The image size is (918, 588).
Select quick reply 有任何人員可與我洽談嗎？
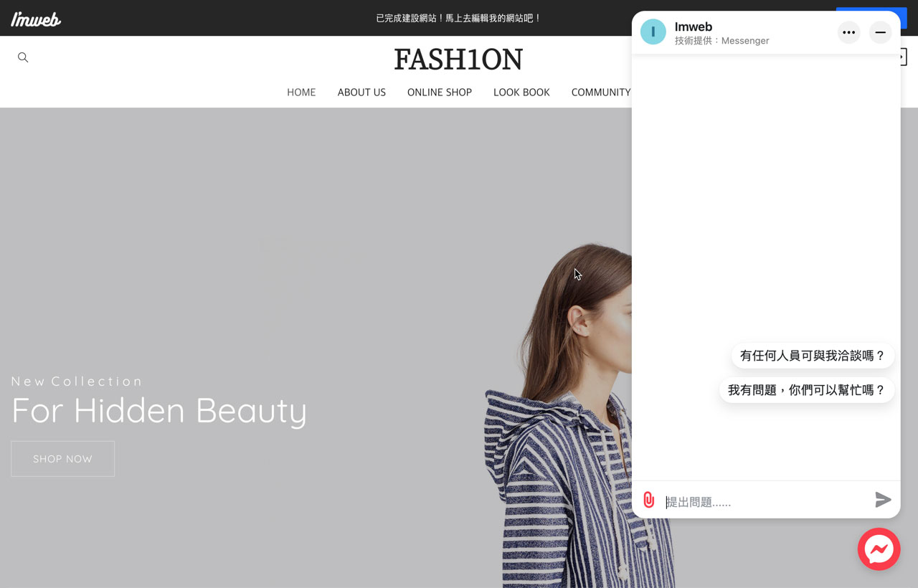coord(813,356)
